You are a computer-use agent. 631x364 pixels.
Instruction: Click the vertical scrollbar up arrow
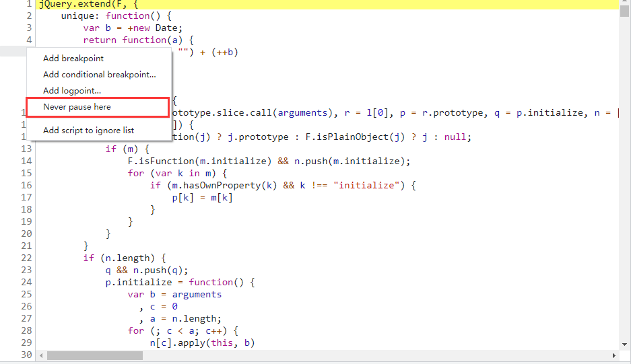pyautogui.click(x=624, y=3)
